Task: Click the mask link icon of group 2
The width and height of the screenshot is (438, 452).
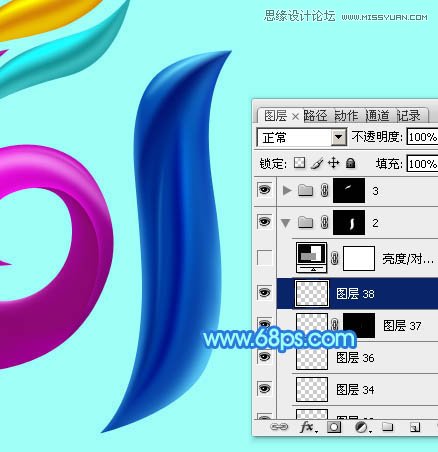Action: pyautogui.click(x=325, y=222)
